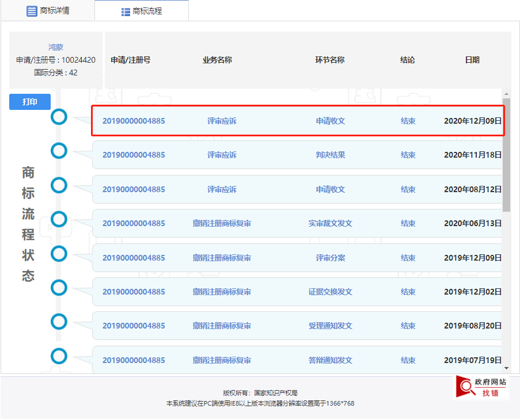The image size is (520, 420).
Task: Click the vertical scrollbar thumb
Action: coord(506,155)
